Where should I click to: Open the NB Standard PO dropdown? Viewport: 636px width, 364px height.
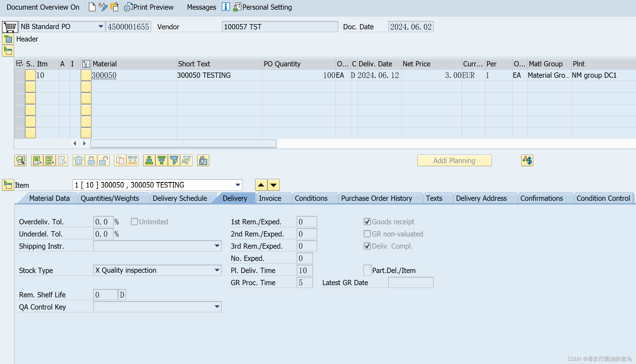coord(100,26)
